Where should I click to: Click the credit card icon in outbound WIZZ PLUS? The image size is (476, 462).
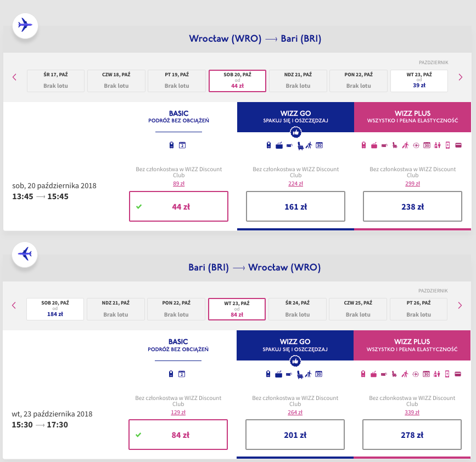coord(457,145)
